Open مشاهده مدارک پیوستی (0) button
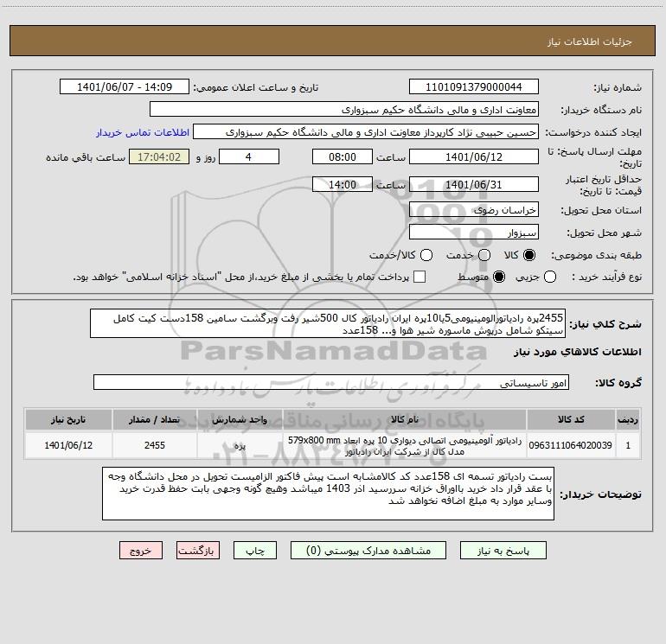666x644 pixels. [368, 551]
